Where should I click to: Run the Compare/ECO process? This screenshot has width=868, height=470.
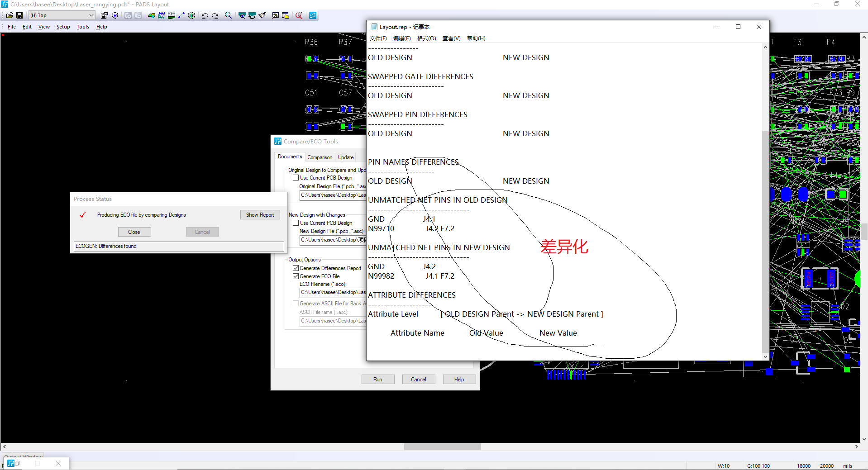click(x=378, y=379)
